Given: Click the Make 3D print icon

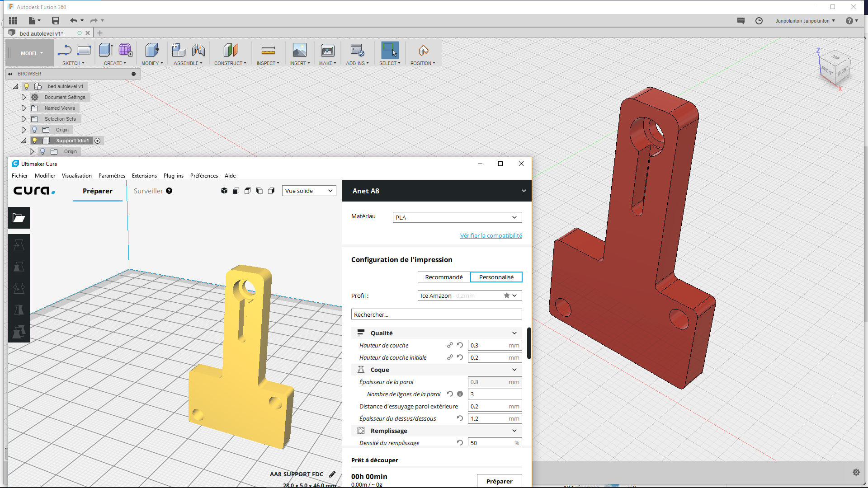Looking at the screenshot, I should [327, 51].
